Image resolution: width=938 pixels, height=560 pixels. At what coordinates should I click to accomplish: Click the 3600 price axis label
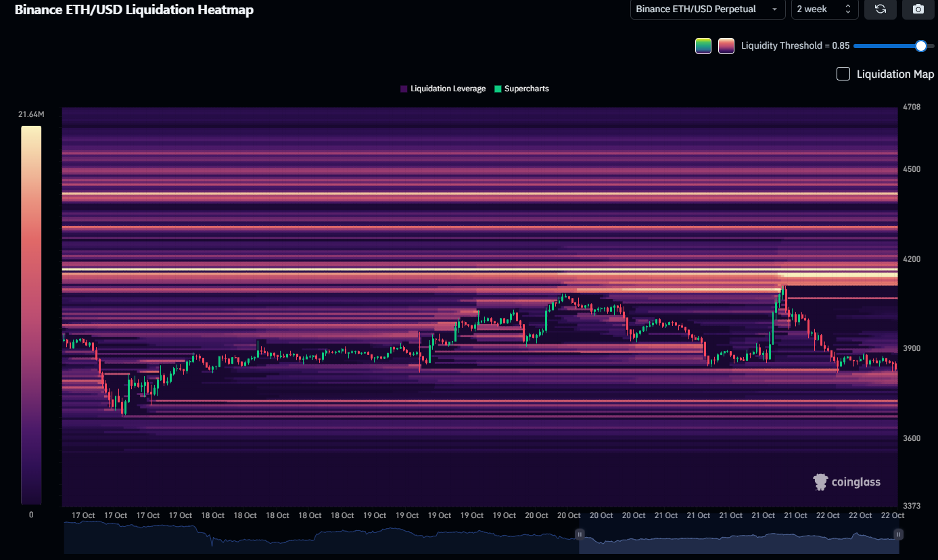point(911,438)
